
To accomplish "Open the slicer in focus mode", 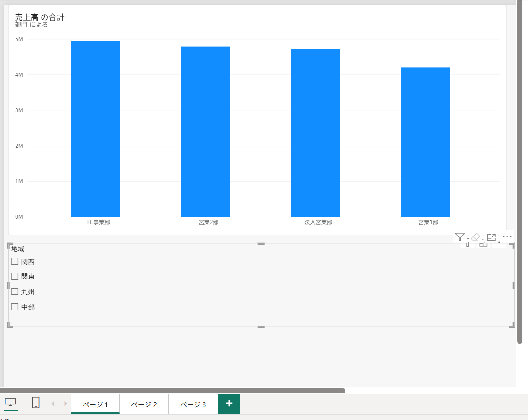I will 491,237.
